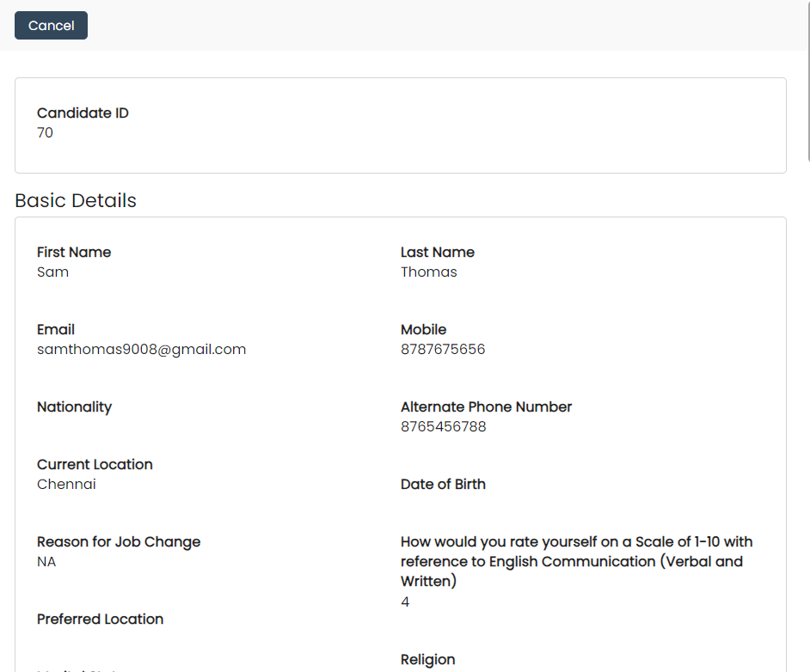Click the Cancel button
Viewport: 810px width, 672px height.
coord(51,26)
